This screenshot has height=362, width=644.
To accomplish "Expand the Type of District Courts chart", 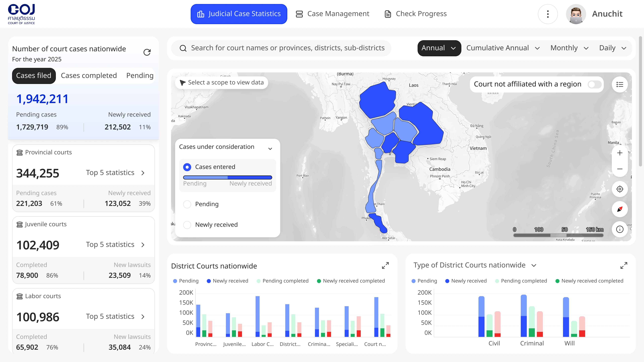I will (x=624, y=265).
